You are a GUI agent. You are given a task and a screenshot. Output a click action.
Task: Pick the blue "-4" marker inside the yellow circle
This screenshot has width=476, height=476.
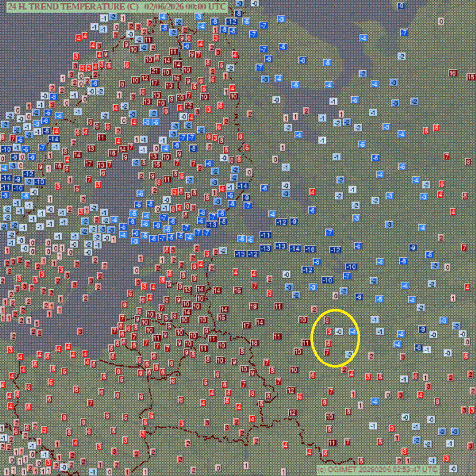(x=353, y=331)
